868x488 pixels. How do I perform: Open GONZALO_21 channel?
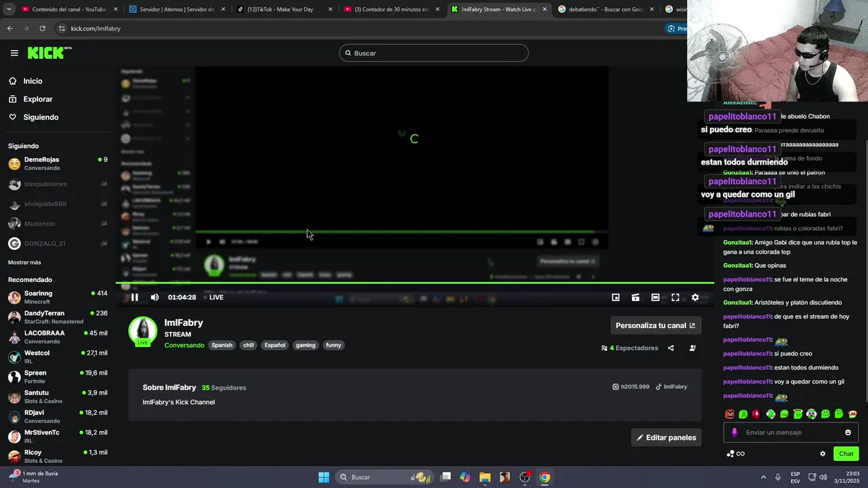coord(58,243)
